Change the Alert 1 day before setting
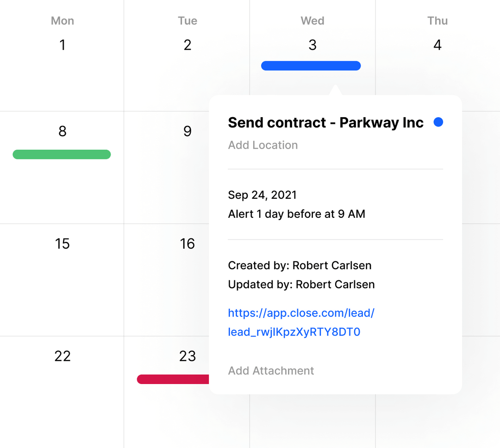The image size is (500, 448). (296, 214)
